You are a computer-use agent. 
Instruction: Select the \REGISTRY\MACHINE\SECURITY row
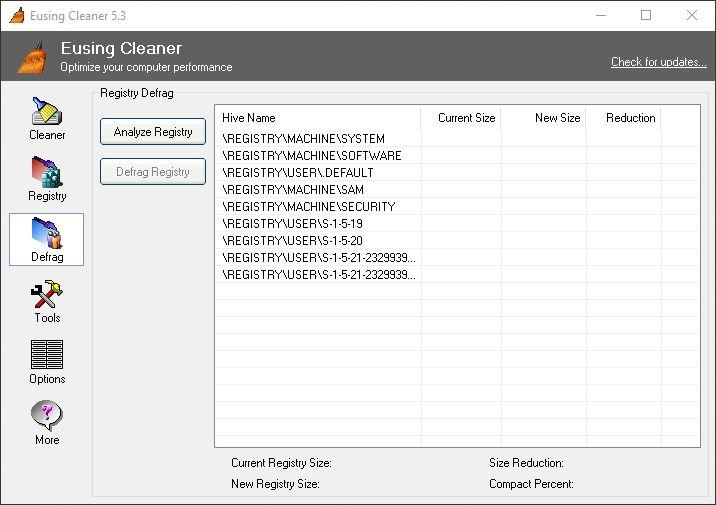pos(457,206)
